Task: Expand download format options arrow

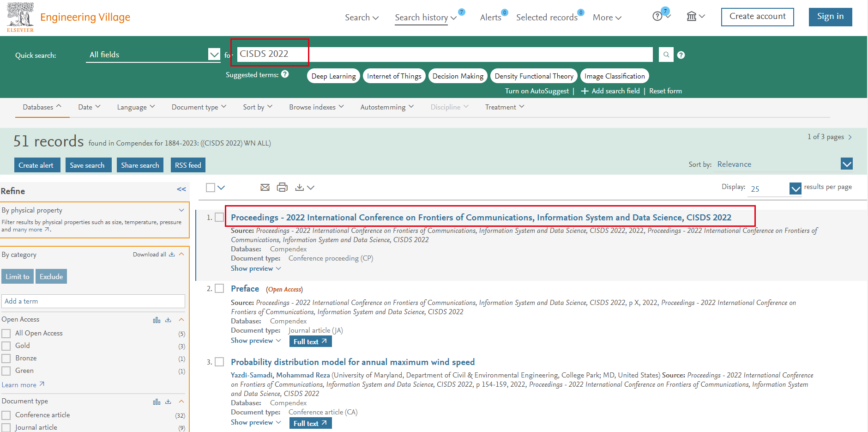Action: click(311, 188)
